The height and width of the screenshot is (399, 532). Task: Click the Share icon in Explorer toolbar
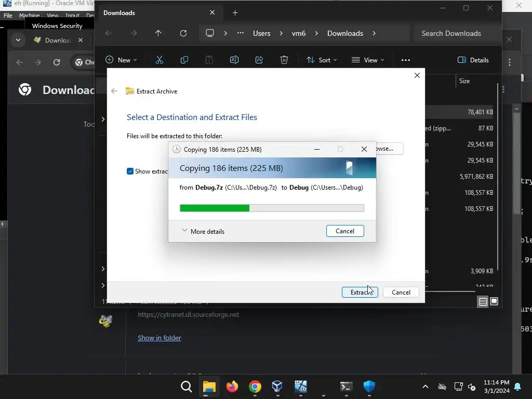coord(259,60)
